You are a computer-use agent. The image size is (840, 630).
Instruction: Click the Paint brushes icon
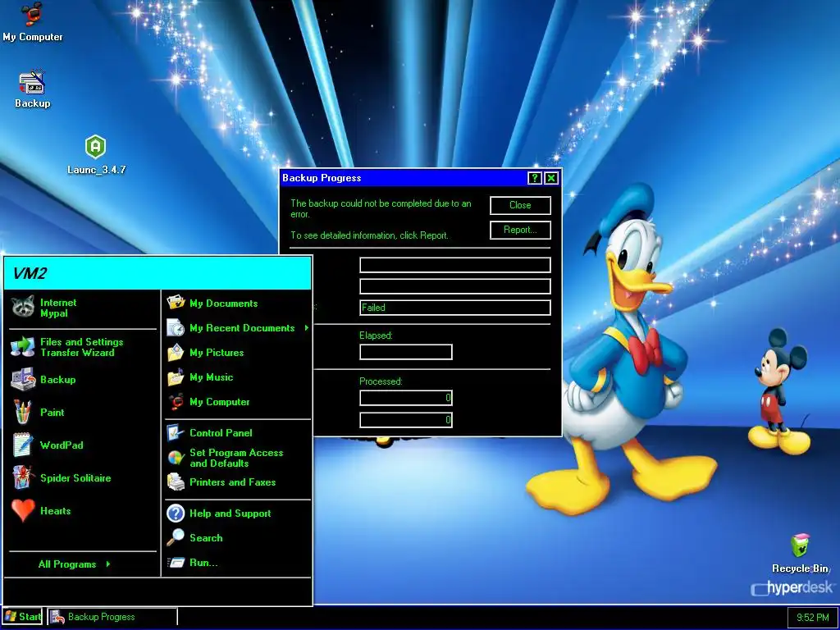point(23,412)
